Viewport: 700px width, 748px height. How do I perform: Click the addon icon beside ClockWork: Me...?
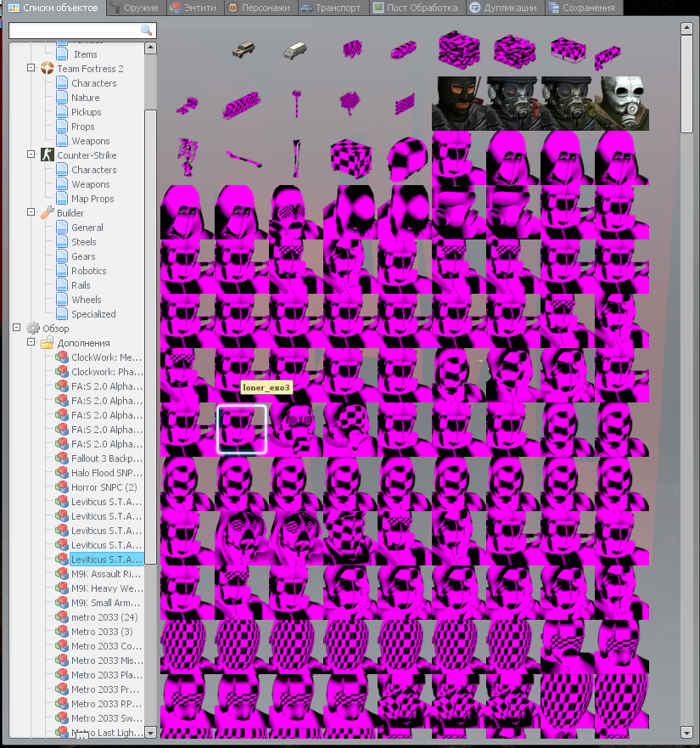tap(61, 357)
